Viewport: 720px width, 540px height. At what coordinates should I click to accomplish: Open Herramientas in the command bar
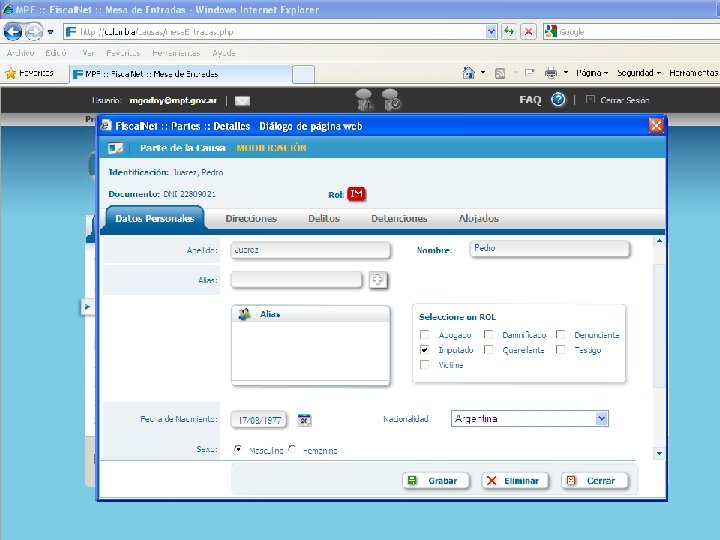click(693, 73)
